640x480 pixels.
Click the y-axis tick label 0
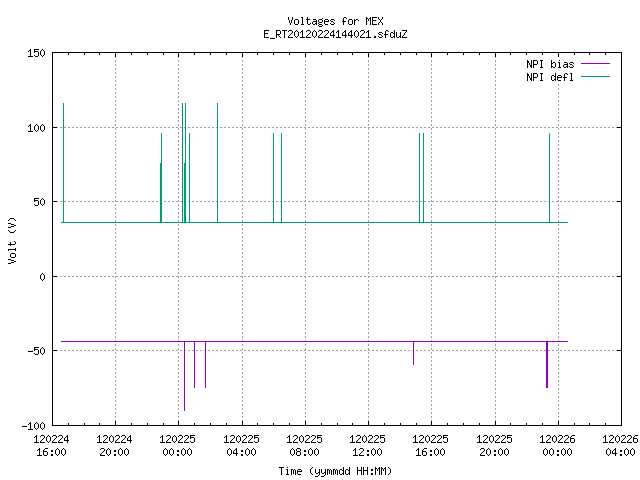click(x=42, y=277)
